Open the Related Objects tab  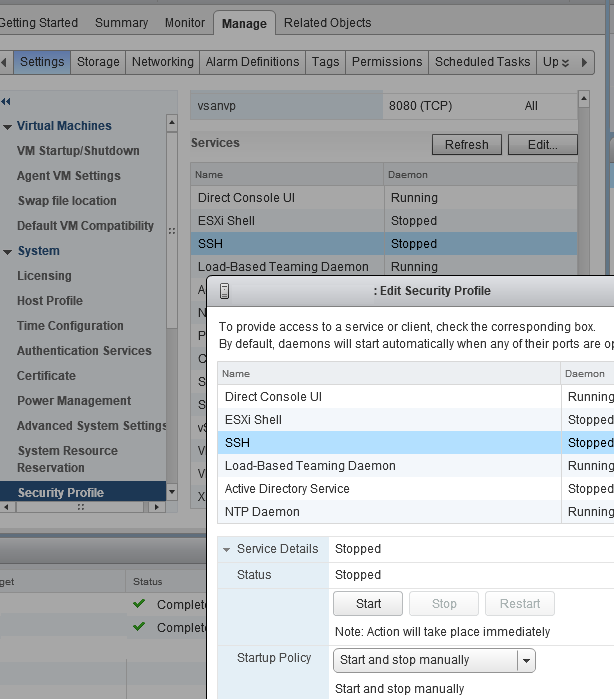click(x=328, y=23)
